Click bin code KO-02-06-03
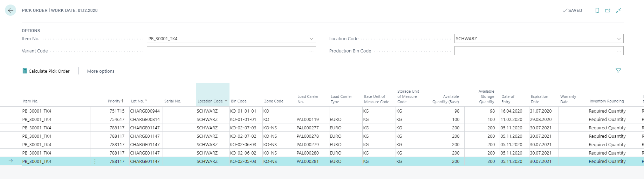 [x=243, y=145]
